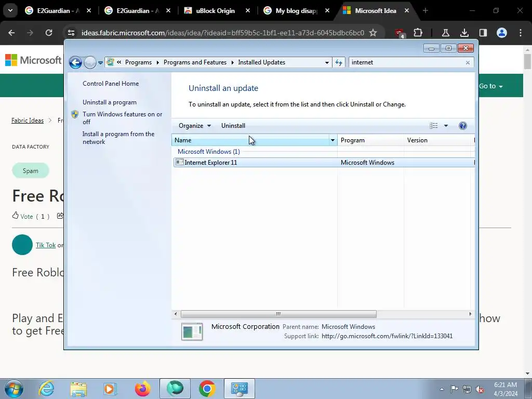Select the Installed Updates breadcrumb
Image resolution: width=532 pixels, height=399 pixels.
coord(261,62)
